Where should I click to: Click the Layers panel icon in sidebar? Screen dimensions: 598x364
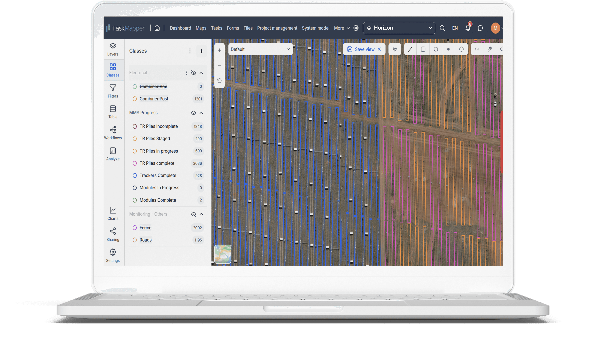pyautogui.click(x=113, y=46)
